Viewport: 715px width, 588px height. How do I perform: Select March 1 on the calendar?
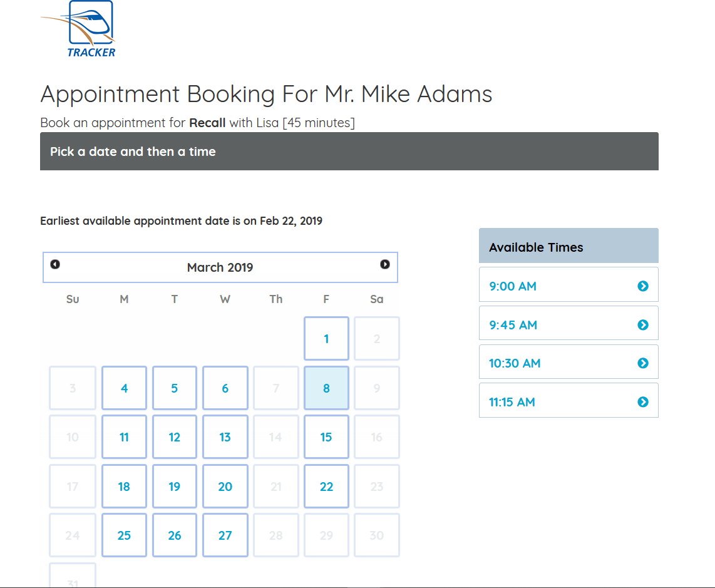(x=326, y=339)
